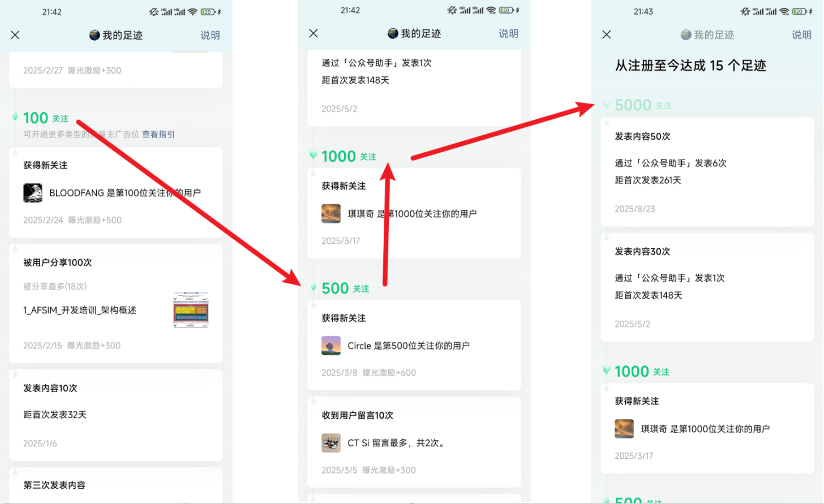Screen dimensions: 824x504
Task: Open 说明 on the rightmost screen
Action: click(x=801, y=35)
